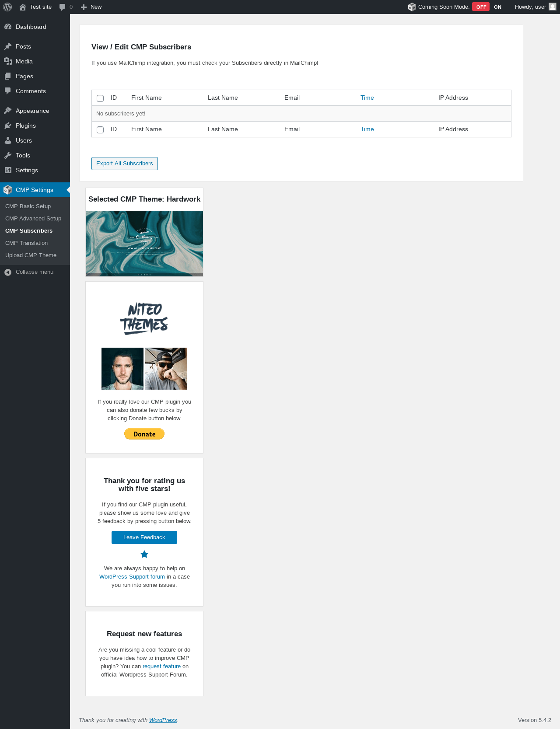Click Export All Subscribers button
Image resolution: width=560 pixels, height=729 pixels.
click(125, 164)
